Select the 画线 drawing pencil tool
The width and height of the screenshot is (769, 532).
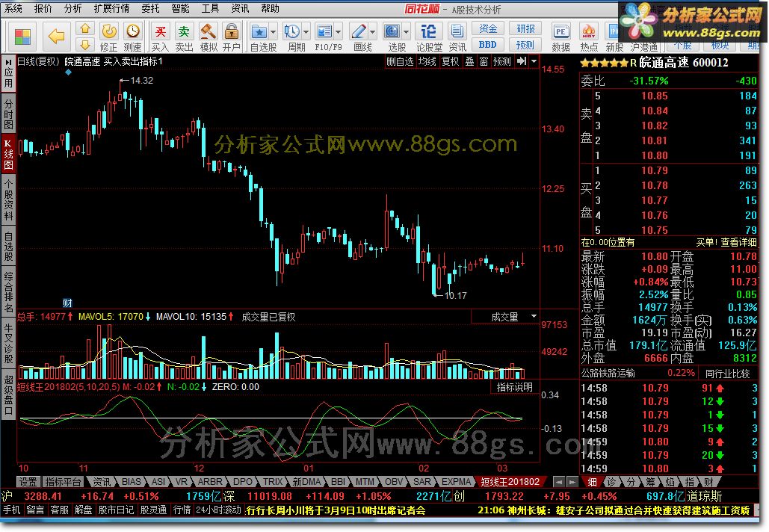(359, 32)
